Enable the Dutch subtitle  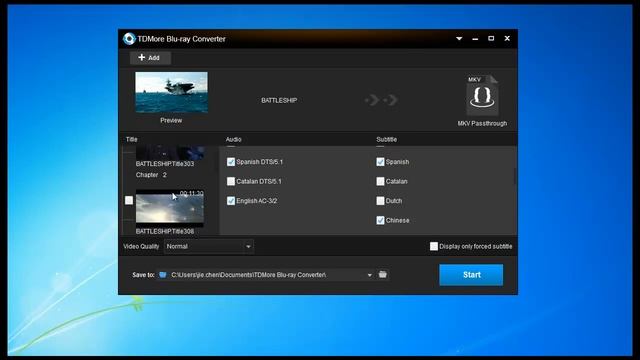[x=380, y=201]
